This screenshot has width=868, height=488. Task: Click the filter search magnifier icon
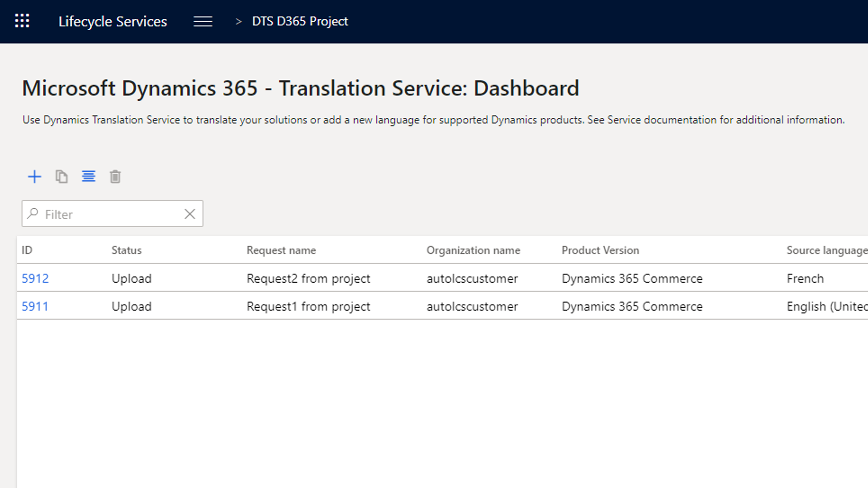click(33, 214)
